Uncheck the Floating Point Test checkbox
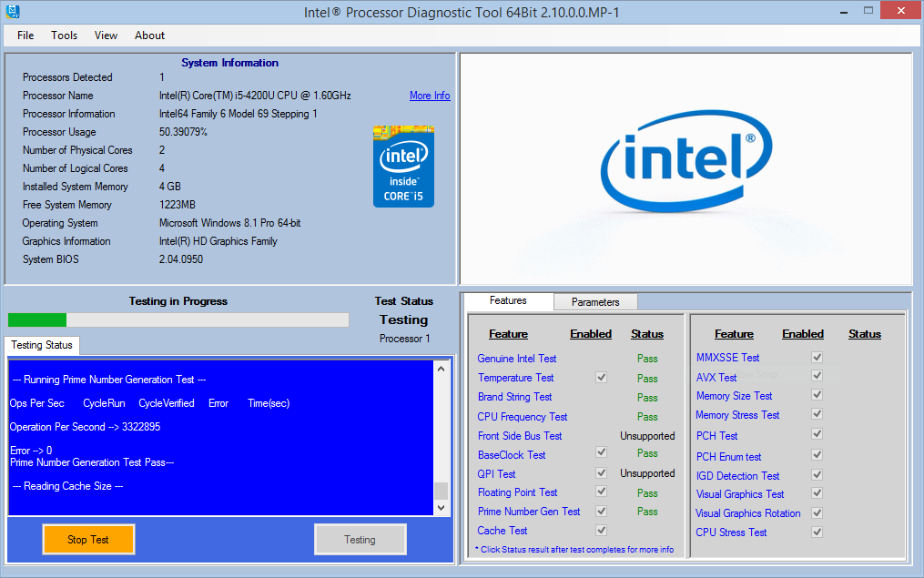Screen dimensions: 924x578 click(x=601, y=491)
